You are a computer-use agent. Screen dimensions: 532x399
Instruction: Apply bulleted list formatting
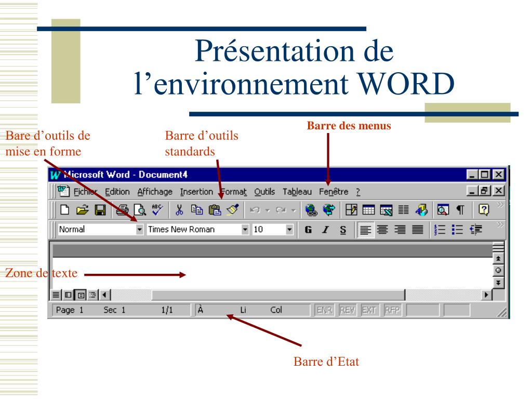[457, 230]
